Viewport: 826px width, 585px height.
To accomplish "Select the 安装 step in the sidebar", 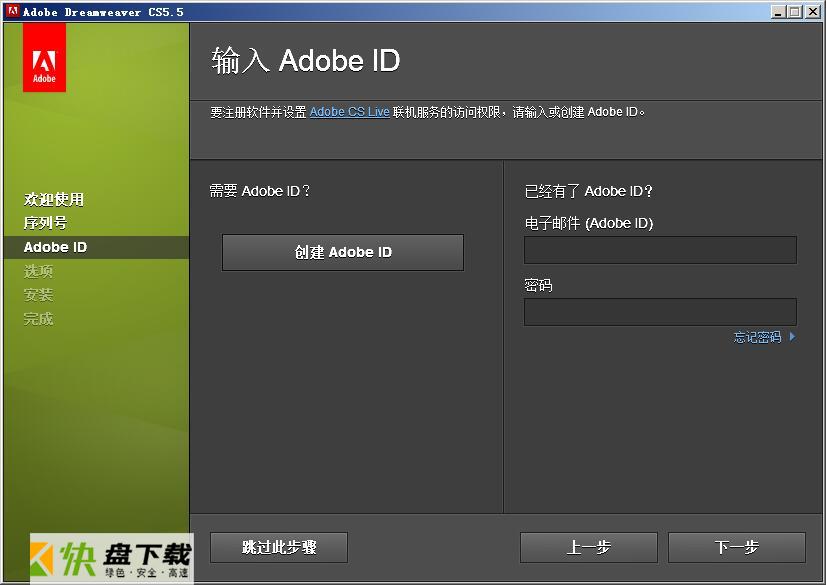I will pyautogui.click(x=38, y=295).
